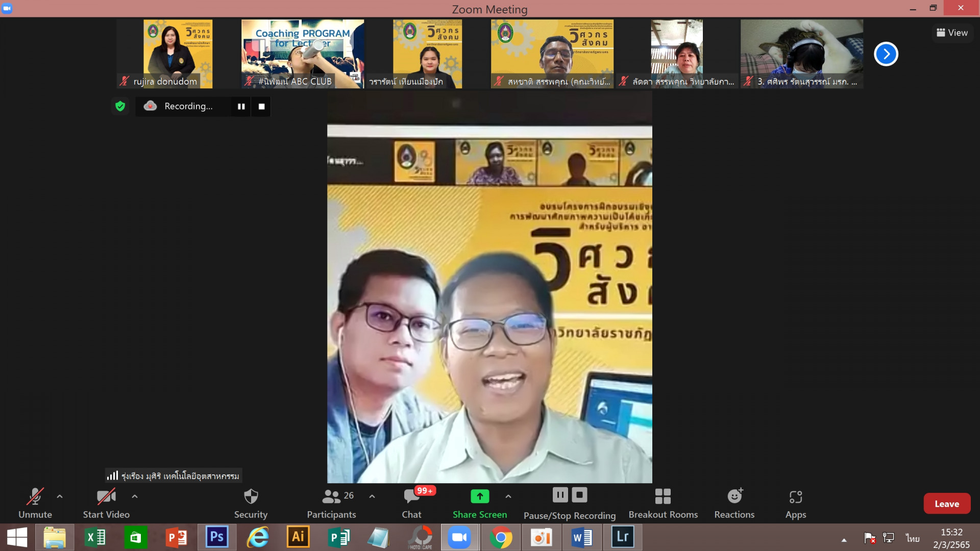Stop recording in top recording indicator

coord(261,106)
